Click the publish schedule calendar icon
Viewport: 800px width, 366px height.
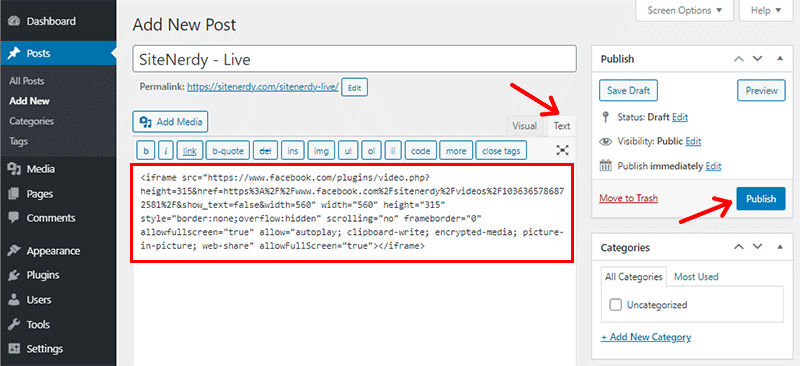tap(606, 166)
